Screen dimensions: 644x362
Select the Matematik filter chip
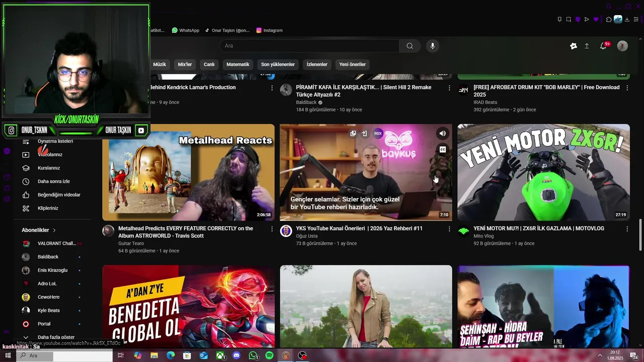238,64
